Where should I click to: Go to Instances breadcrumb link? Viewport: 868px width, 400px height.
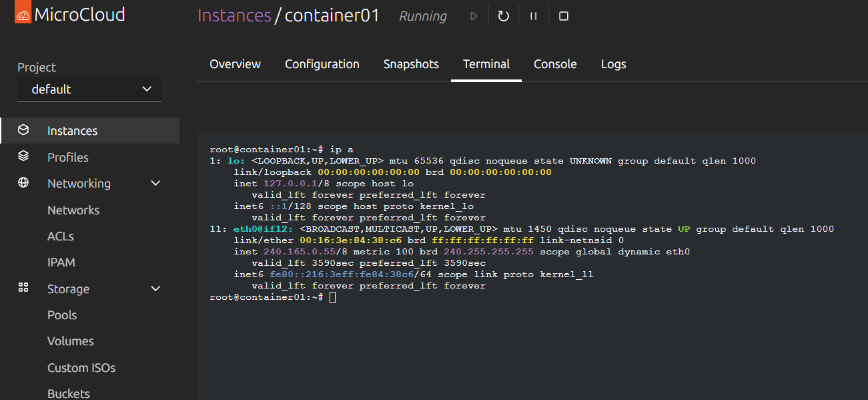[x=234, y=15]
